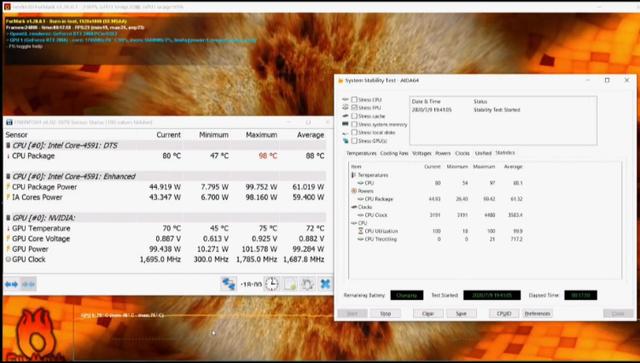This screenshot has height=363, width=640.
Task: Click the FurMark flame logo
Action: 37,335
